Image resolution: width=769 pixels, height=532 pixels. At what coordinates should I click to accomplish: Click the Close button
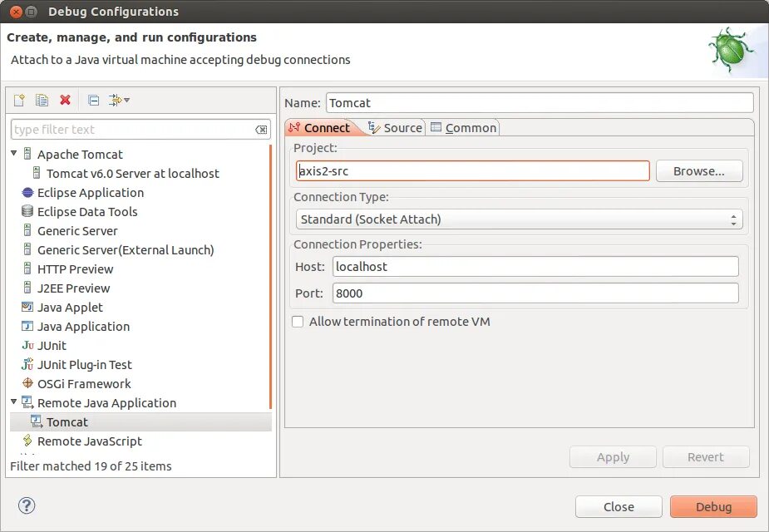(x=619, y=506)
